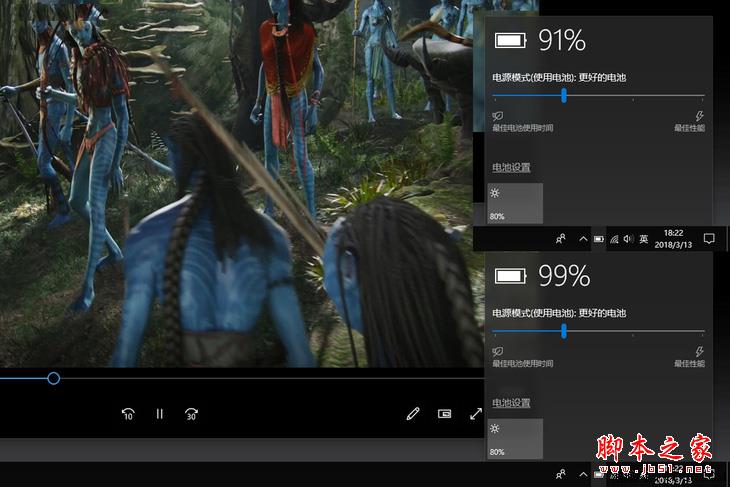
Task: Open People icon in taskbar showing 18:22
Action: [x=561, y=239]
